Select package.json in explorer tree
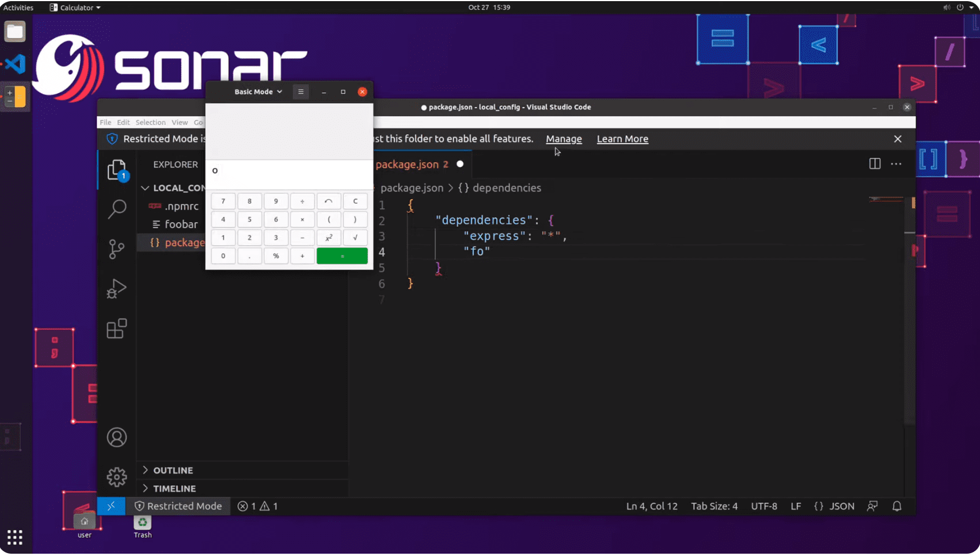The image size is (980, 556). coord(172,242)
